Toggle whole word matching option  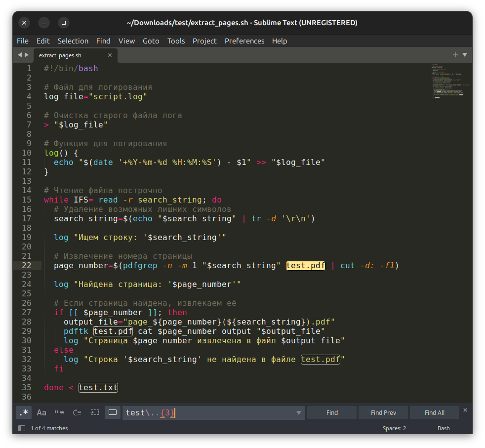coord(59,412)
